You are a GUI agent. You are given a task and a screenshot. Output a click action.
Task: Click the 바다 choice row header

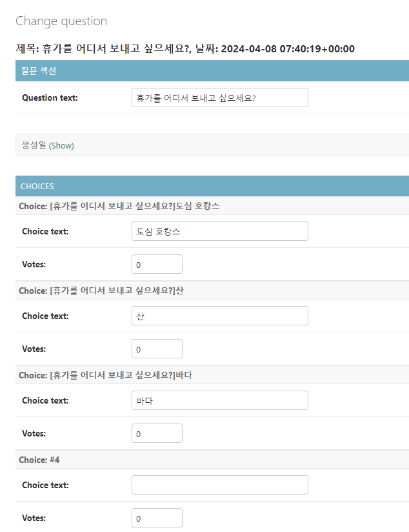105,375
